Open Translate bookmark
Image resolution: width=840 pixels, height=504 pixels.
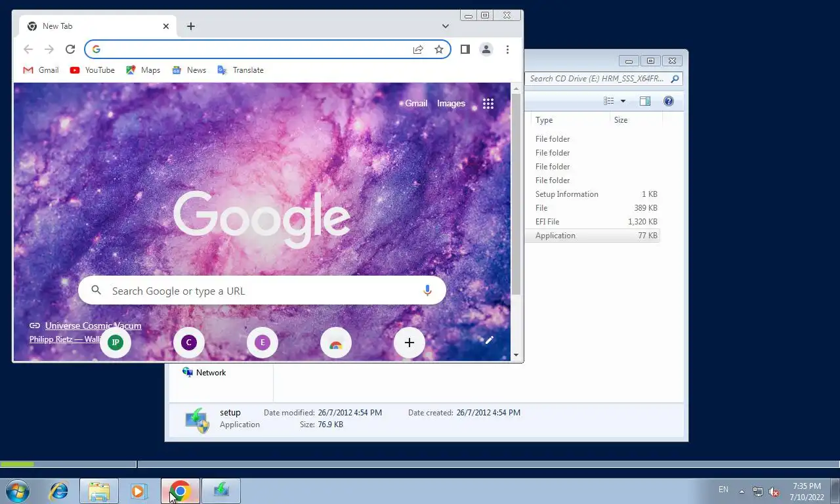pyautogui.click(x=240, y=70)
